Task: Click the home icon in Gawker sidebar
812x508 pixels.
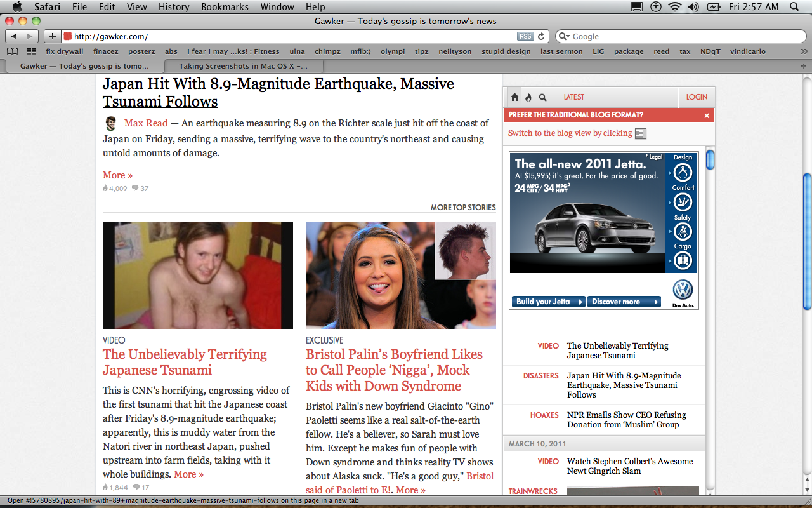Action: pyautogui.click(x=514, y=97)
